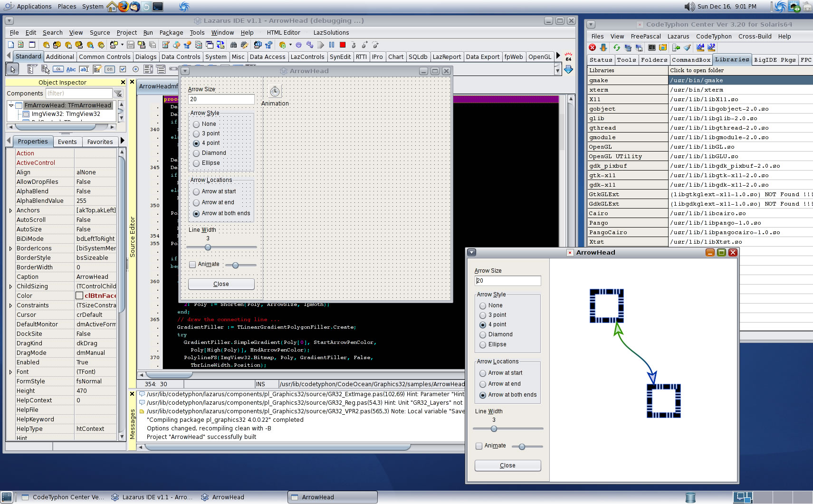Expand the Constraints property

coord(10,305)
